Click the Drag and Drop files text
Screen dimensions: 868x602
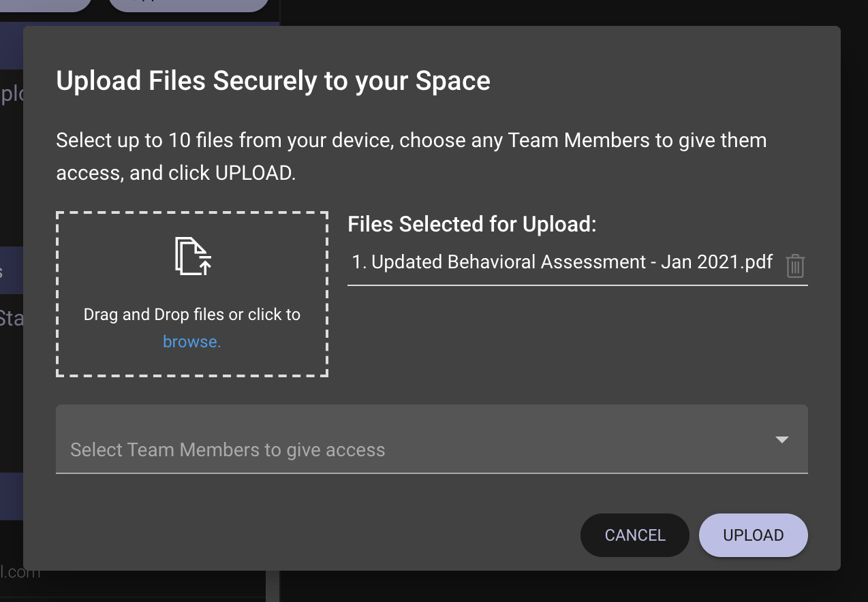pos(191,315)
